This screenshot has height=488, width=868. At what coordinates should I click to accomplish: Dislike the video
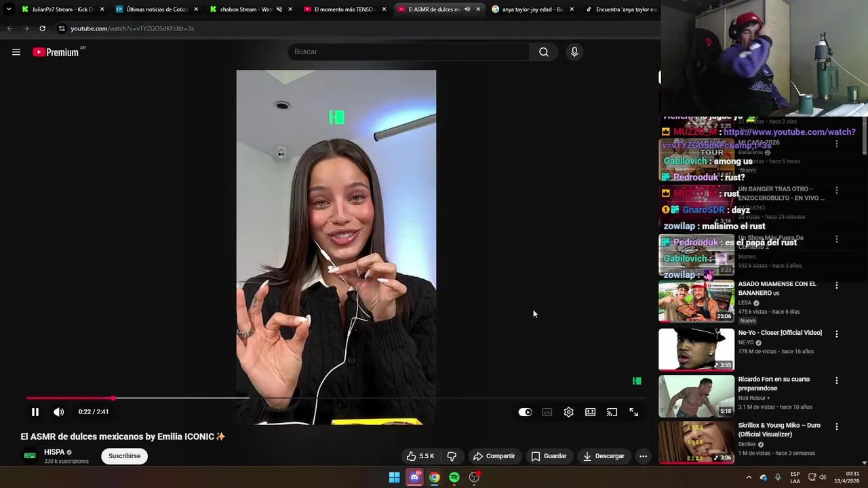click(x=452, y=456)
